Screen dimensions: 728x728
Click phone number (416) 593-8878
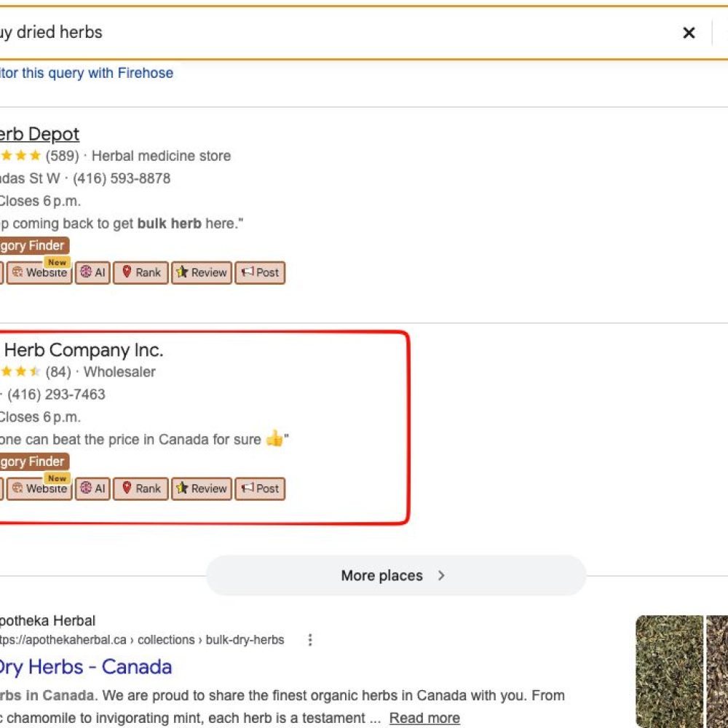(122, 178)
